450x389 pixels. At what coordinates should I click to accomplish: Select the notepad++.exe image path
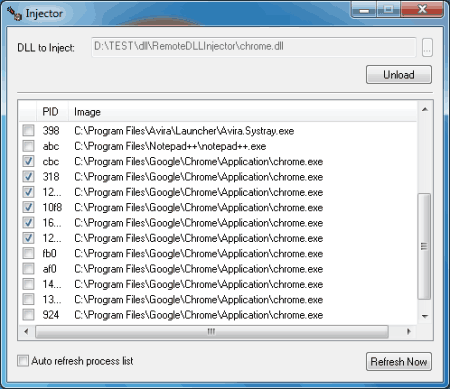pyautogui.click(x=170, y=146)
